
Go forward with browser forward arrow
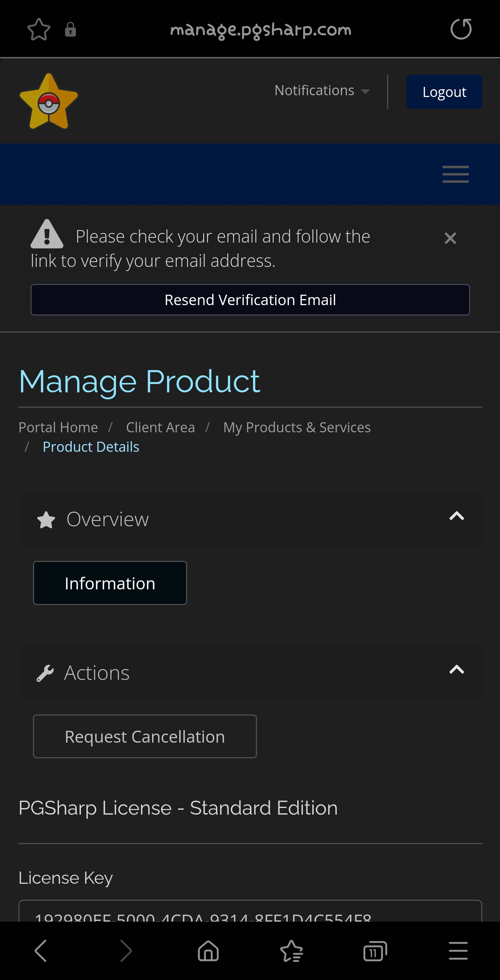[126, 951]
